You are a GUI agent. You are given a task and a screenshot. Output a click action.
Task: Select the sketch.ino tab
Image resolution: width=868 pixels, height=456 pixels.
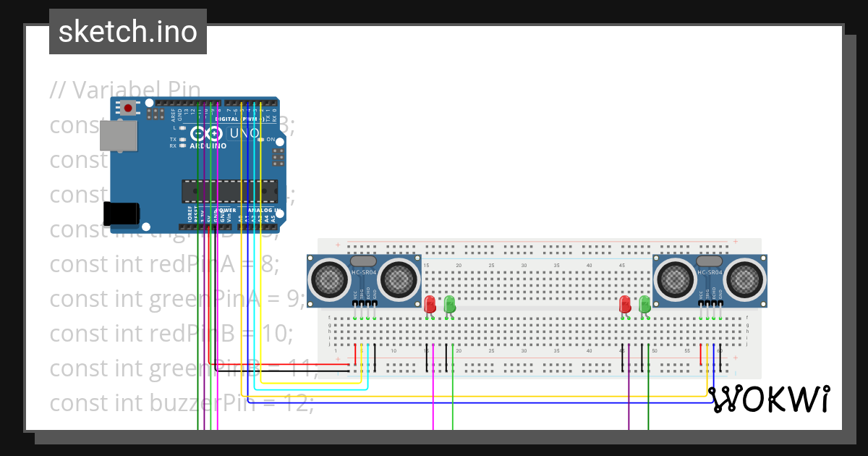[127, 31]
